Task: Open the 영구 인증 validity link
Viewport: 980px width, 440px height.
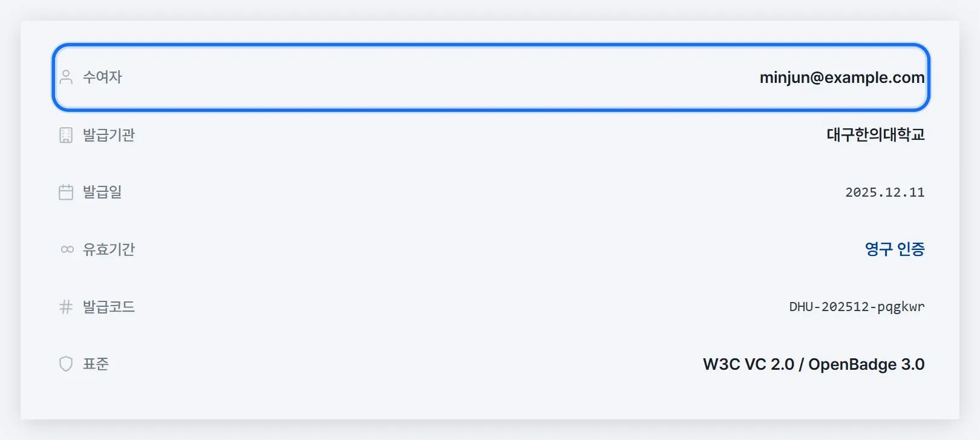Action: [x=895, y=249]
